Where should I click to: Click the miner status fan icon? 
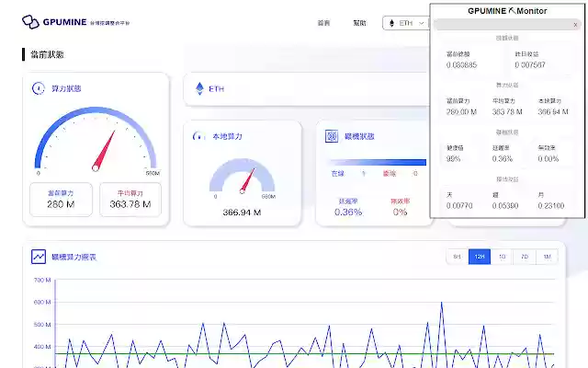coord(332,136)
